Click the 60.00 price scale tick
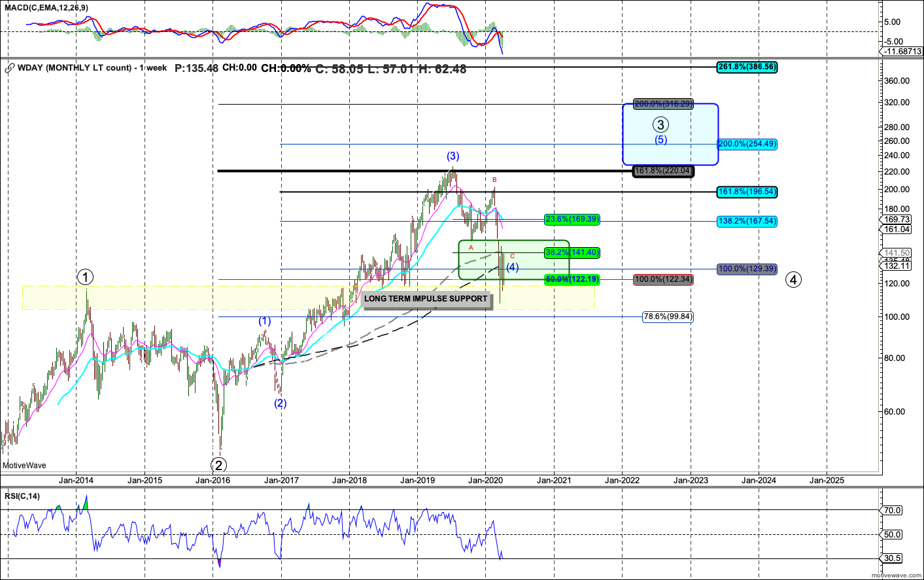Image resolution: width=924 pixels, height=580 pixels. 895,411
